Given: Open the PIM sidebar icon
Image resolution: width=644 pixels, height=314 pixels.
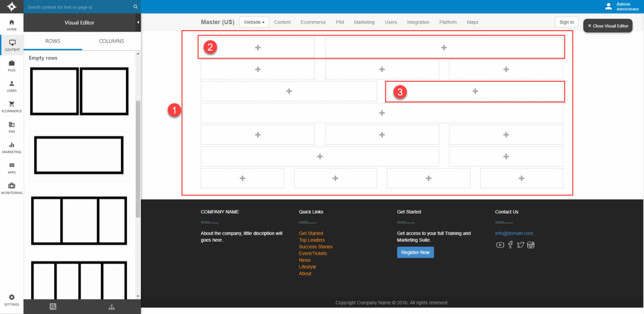Looking at the screenshot, I should pyautogui.click(x=12, y=127).
